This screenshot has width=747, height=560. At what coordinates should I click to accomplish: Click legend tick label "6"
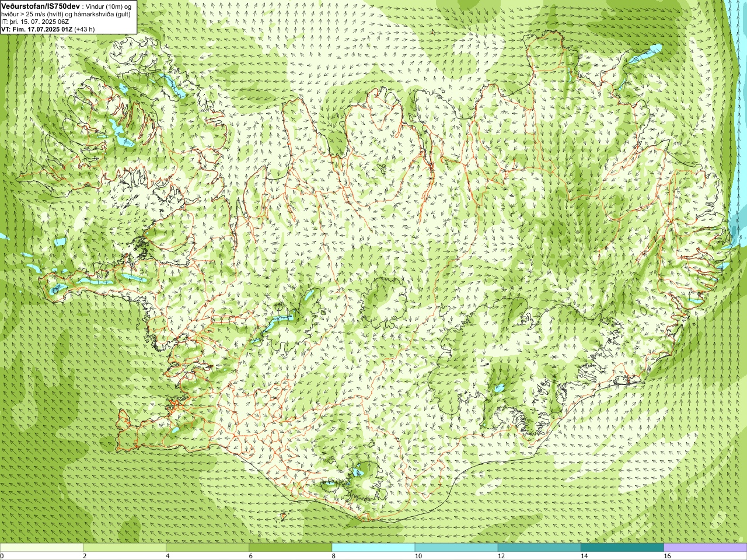(250, 556)
